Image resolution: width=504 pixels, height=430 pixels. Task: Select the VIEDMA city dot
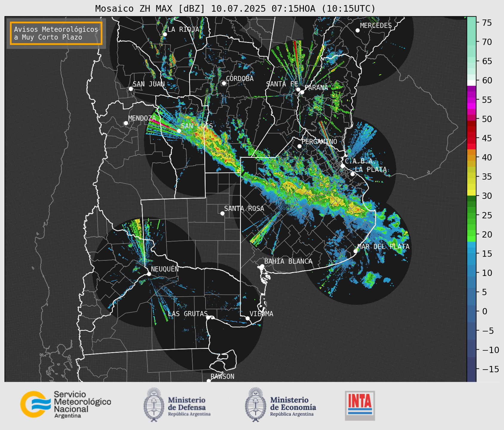pos(248,318)
